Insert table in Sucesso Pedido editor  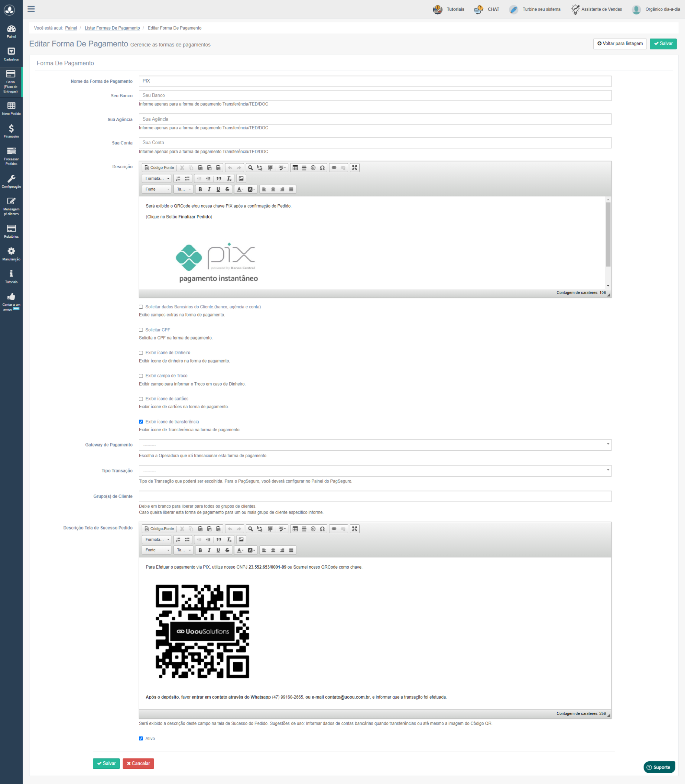click(295, 529)
